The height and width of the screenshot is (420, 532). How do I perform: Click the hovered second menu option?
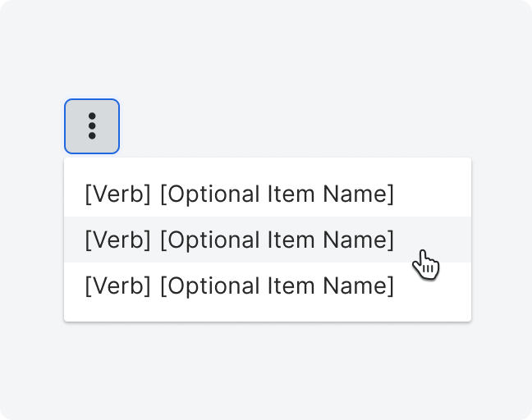[268, 240]
